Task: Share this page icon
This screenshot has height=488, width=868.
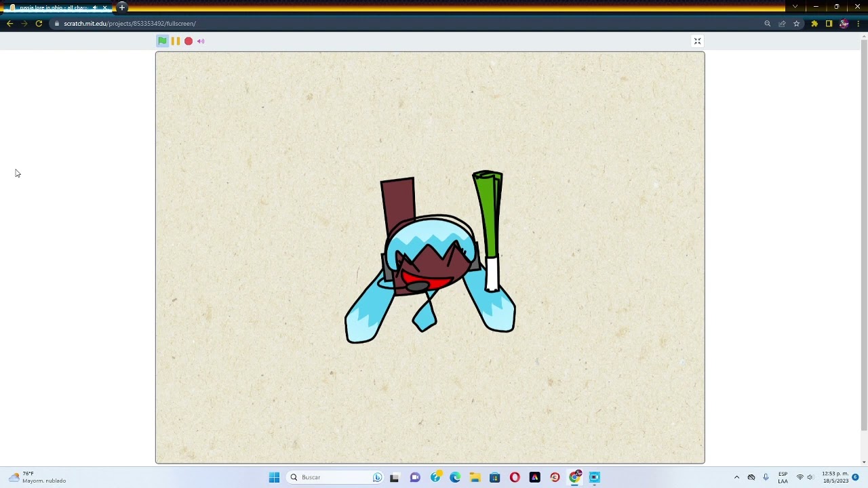Action: 782,24
